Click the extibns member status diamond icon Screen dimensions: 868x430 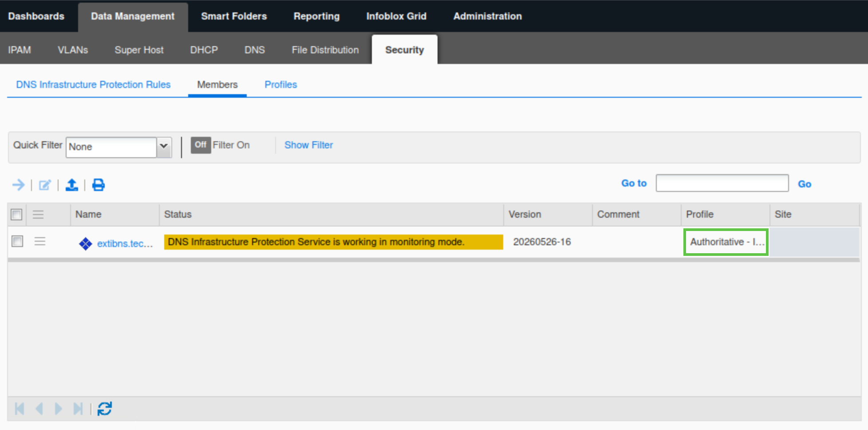click(85, 243)
